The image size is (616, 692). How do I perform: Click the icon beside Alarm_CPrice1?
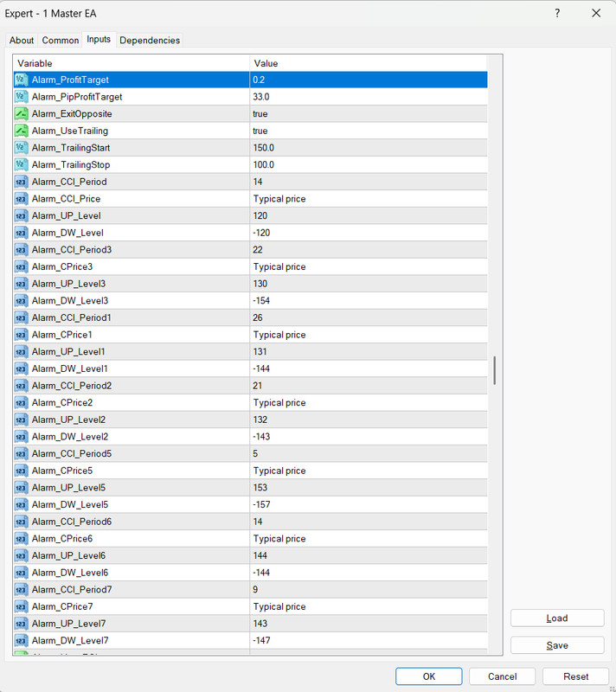tap(21, 335)
